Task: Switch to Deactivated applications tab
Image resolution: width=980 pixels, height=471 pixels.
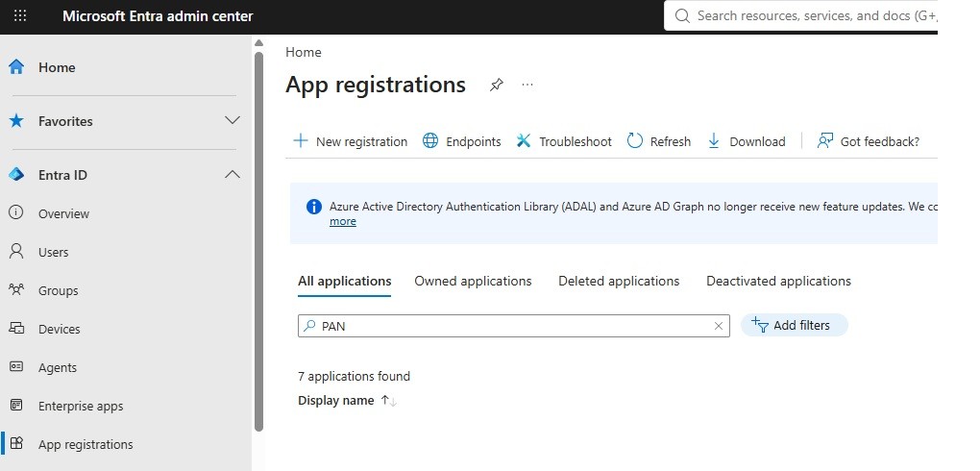Action: click(x=779, y=282)
